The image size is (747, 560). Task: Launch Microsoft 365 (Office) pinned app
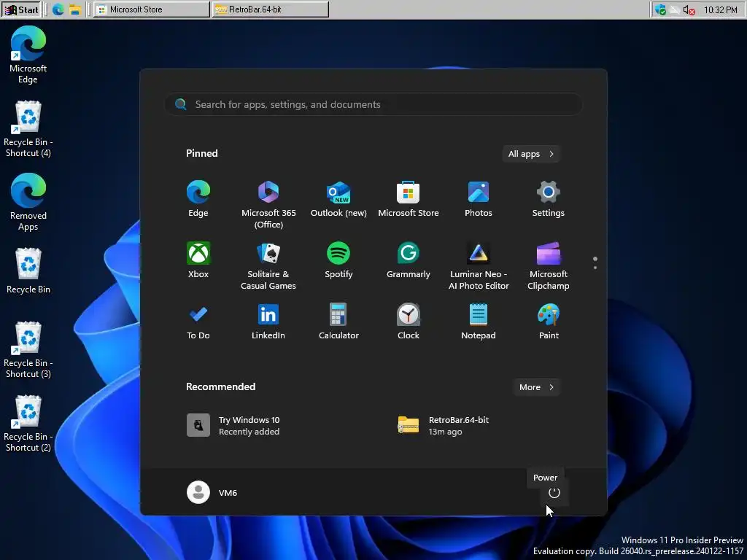coord(268,205)
